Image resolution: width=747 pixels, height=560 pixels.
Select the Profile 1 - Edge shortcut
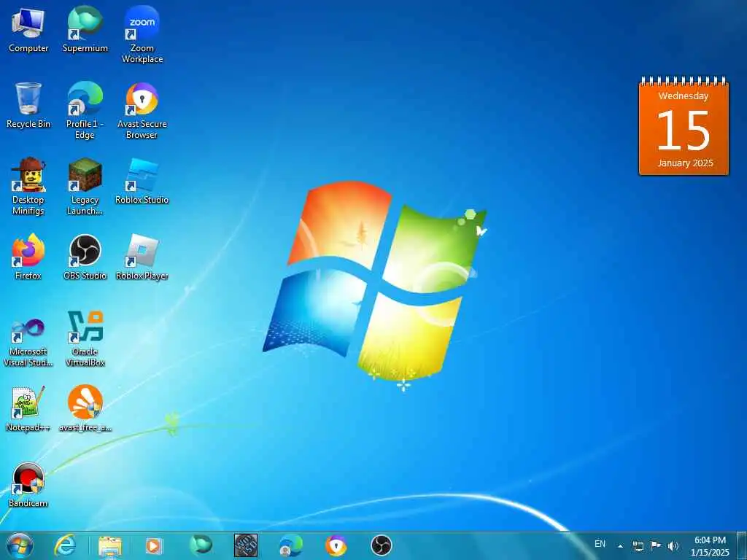pyautogui.click(x=85, y=111)
